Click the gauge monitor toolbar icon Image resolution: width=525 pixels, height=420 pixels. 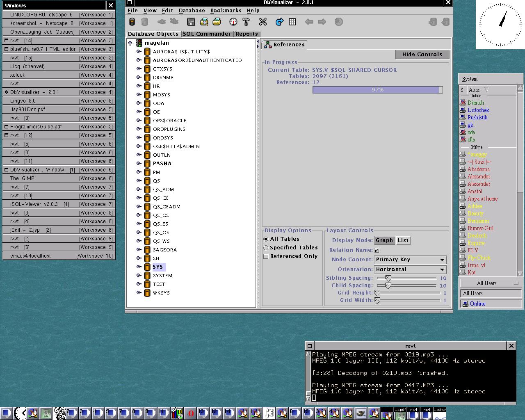[x=233, y=22]
